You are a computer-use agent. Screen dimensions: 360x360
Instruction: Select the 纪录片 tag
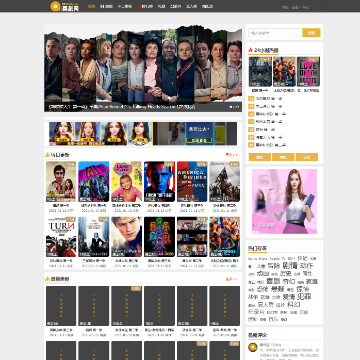(x=256, y=312)
